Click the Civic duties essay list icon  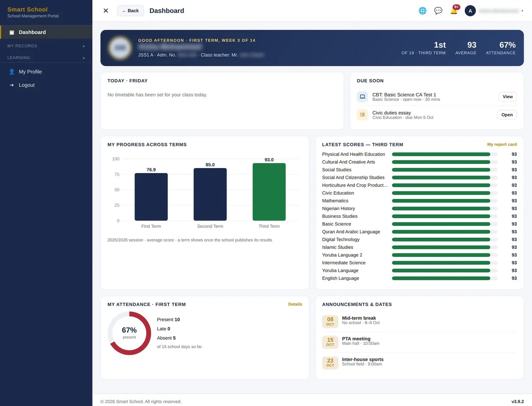tap(362, 115)
